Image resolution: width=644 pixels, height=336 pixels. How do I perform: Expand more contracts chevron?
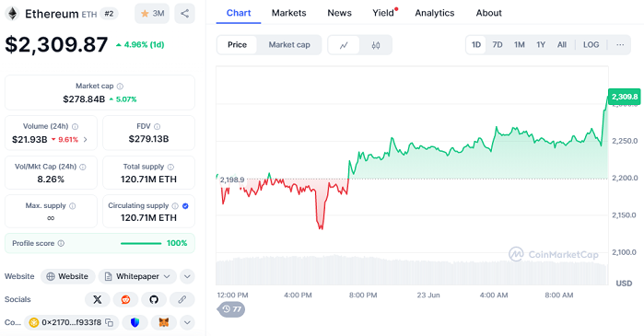pyautogui.click(x=187, y=322)
